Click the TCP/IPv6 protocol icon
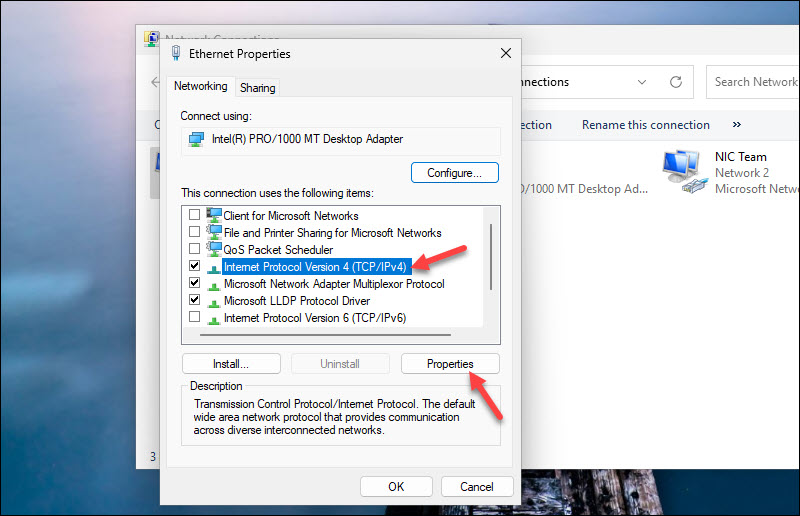 tap(214, 320)
